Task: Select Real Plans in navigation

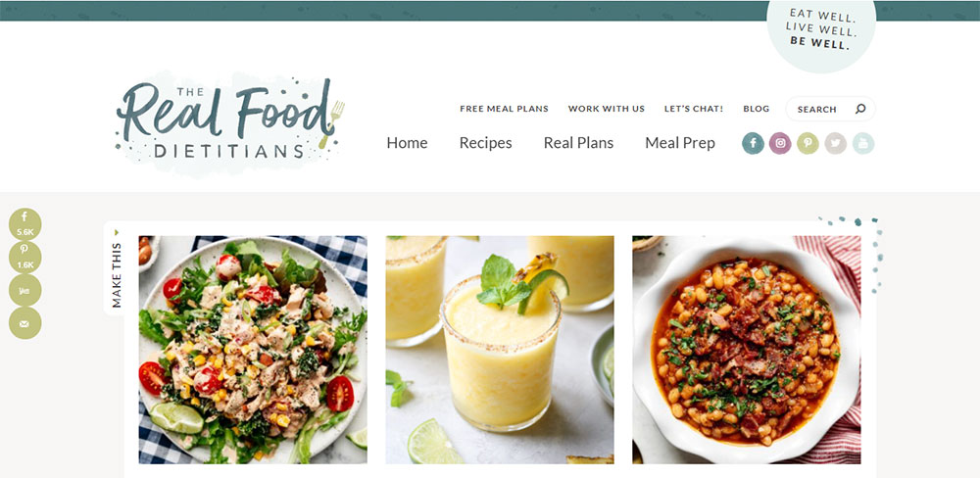Action: click(x=579, y=143)
